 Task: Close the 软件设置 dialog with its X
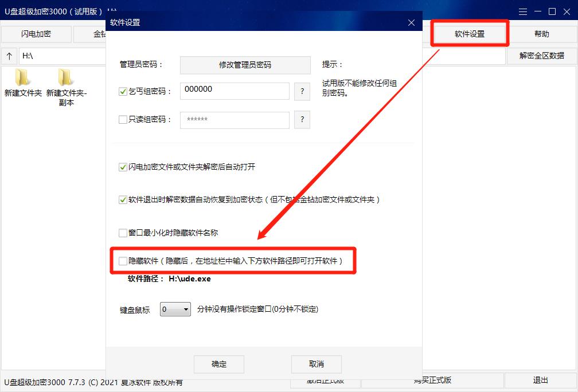[x=411, y=22]
